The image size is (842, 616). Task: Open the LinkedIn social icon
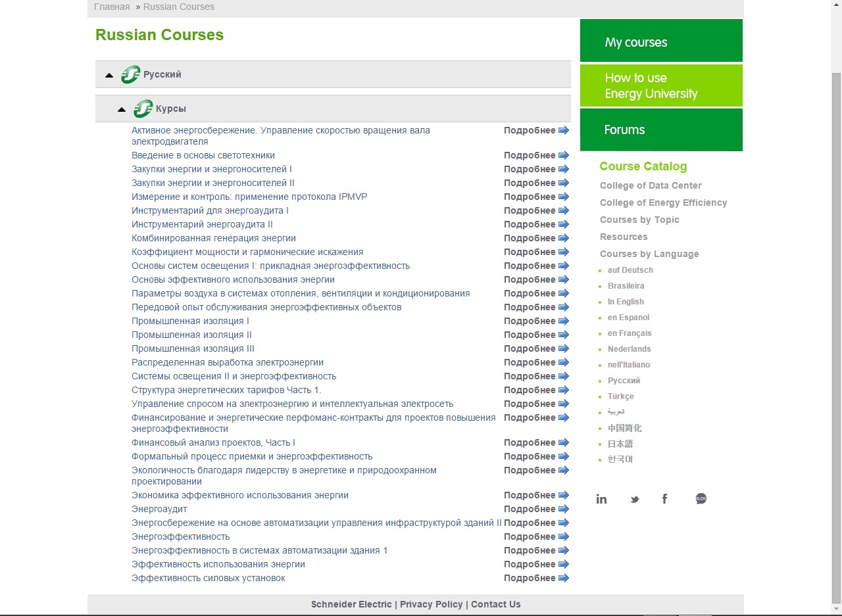[x=601, y=499]
